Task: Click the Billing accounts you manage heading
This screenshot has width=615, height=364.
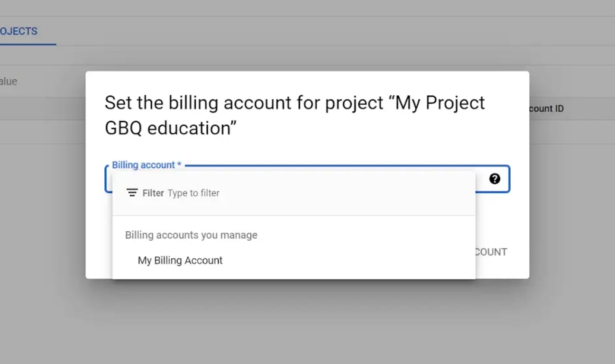Action: pyautogui.click(x=191, y=235)
